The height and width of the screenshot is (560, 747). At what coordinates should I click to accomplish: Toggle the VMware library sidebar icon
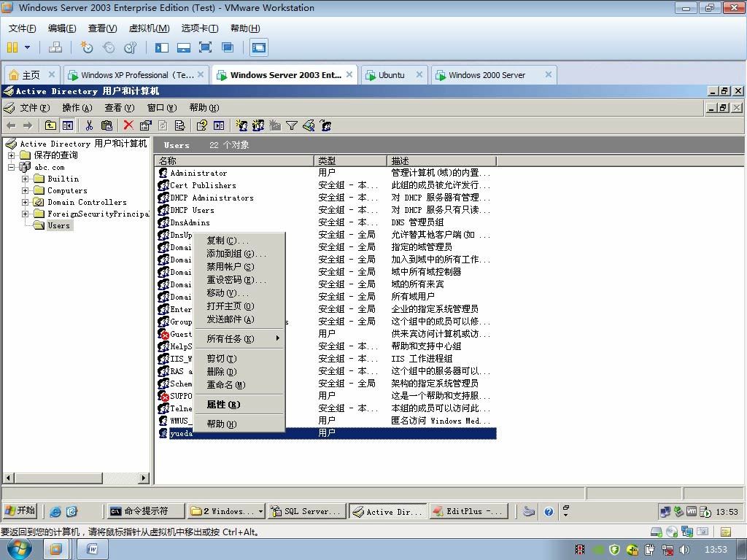[x=162, y=47]
